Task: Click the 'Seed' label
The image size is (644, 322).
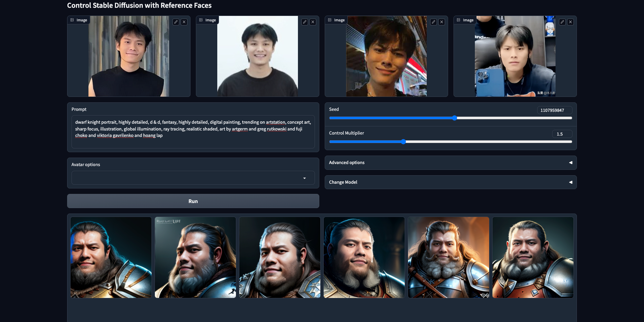Action: point(334,109)
